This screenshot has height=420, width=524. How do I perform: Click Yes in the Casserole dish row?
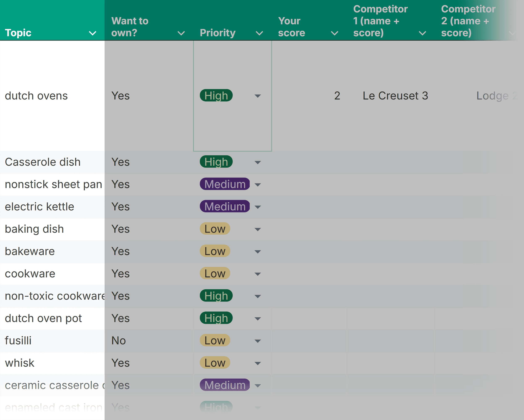121,162
